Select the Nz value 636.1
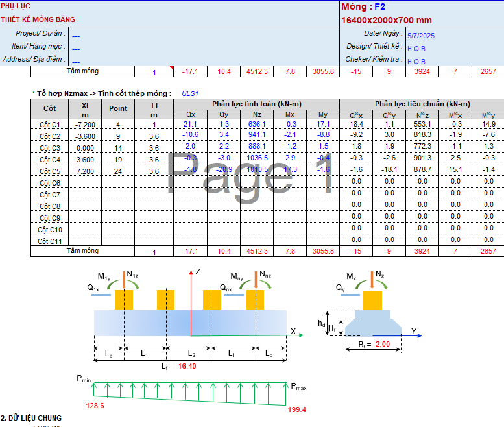This screenshot has width=504, height=427. tap(257, 124)
